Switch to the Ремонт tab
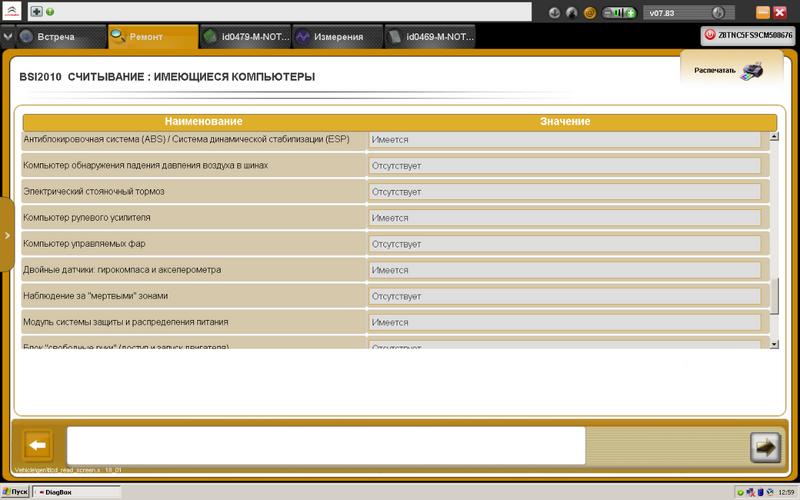 click(x=152, y=37)
